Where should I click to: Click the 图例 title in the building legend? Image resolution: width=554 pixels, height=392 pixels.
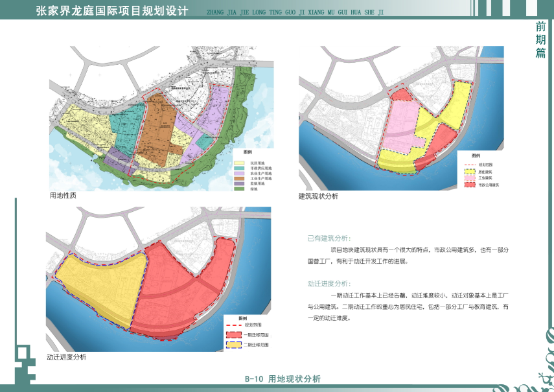(476, 156)
